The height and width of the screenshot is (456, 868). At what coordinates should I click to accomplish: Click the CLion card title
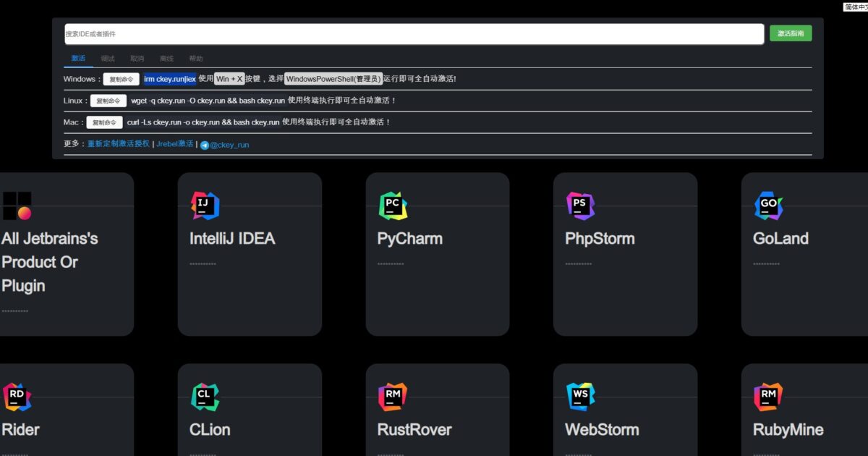click(x=210, y=430)
